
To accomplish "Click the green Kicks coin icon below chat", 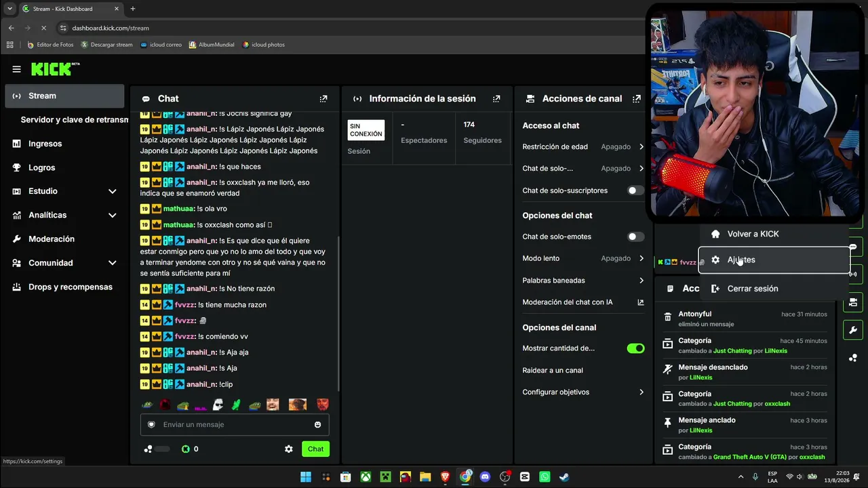I will (x=186, y=449).
